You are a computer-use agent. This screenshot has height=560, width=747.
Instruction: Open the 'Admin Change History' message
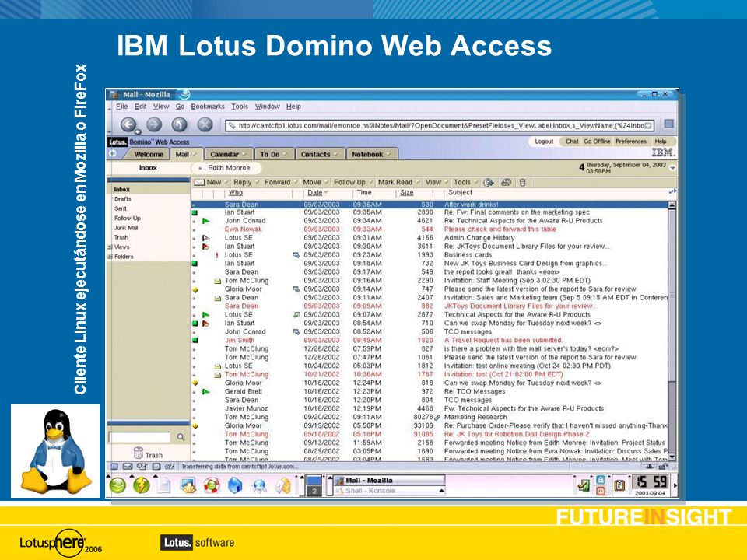click(x=430, y=238)
